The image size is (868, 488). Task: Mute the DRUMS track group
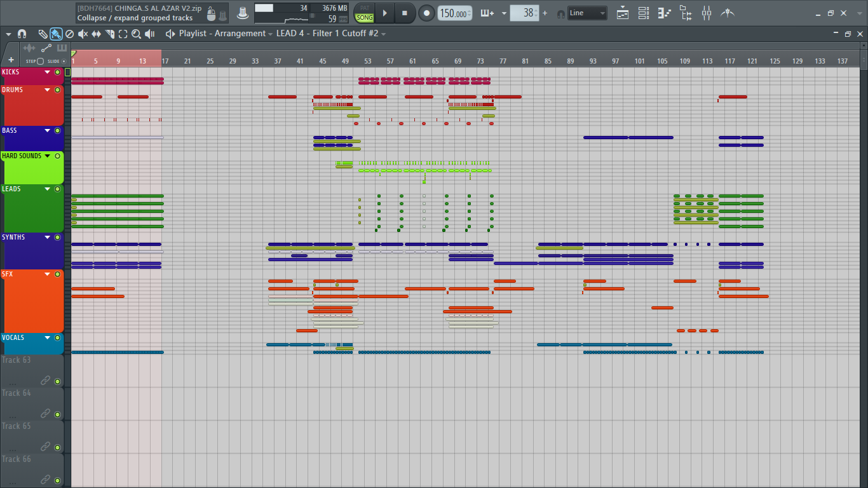point(57,90)
